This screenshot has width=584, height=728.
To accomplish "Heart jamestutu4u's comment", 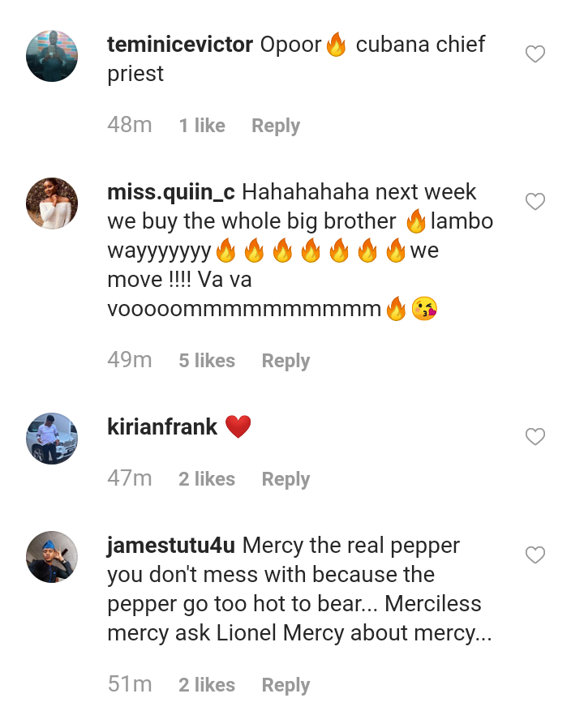I will [x=535, y=555].
